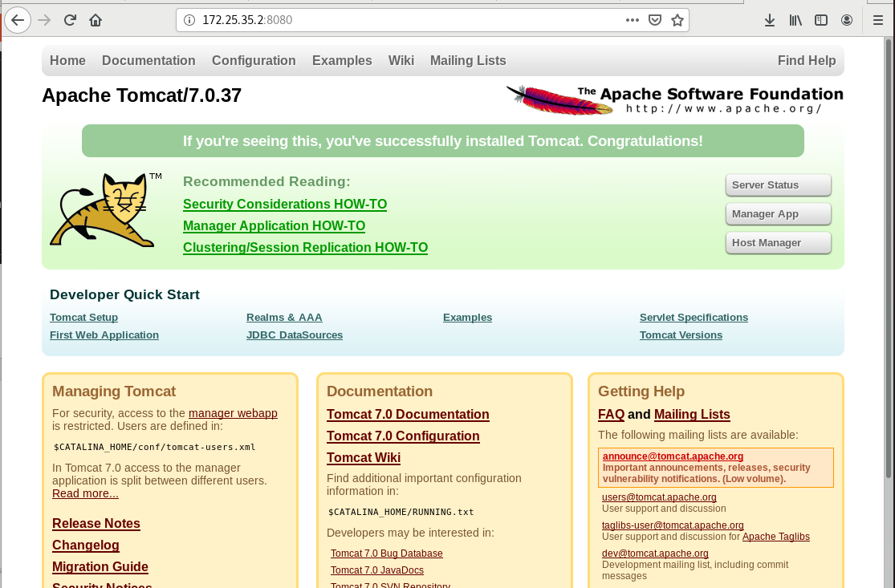Open the hamburger application menu
The width and height of the screenshot is (895, 588).
click(878, 21)
